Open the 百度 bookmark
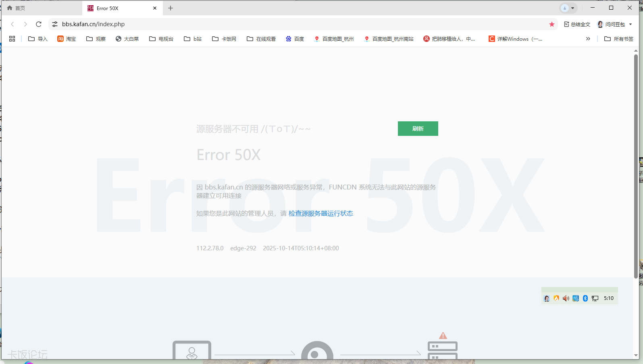 pos(295,39)
